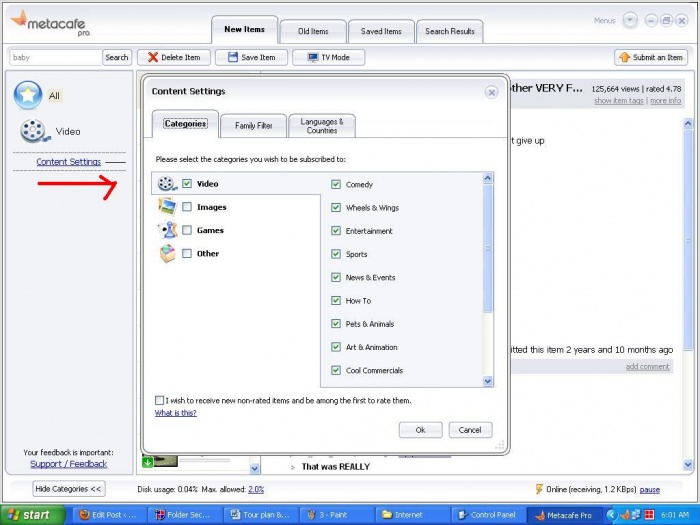This screenshot has height=525, width=700.
Task: Open Tour plan taskbar item
Action: (x=260, y=515)
